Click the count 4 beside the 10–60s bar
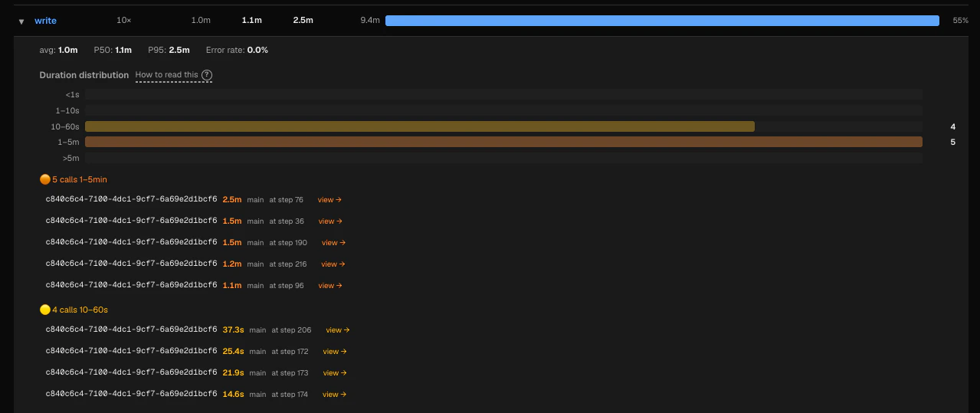 (952, 126)
